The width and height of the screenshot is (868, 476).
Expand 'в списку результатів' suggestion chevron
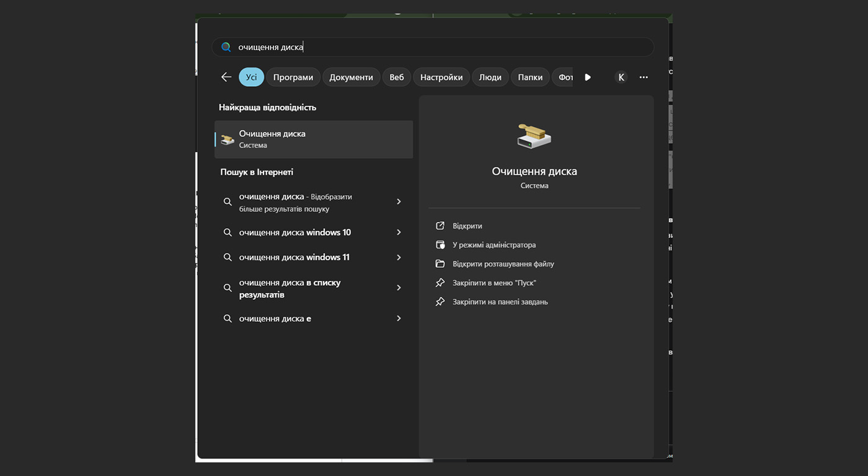tap(399, 288)
